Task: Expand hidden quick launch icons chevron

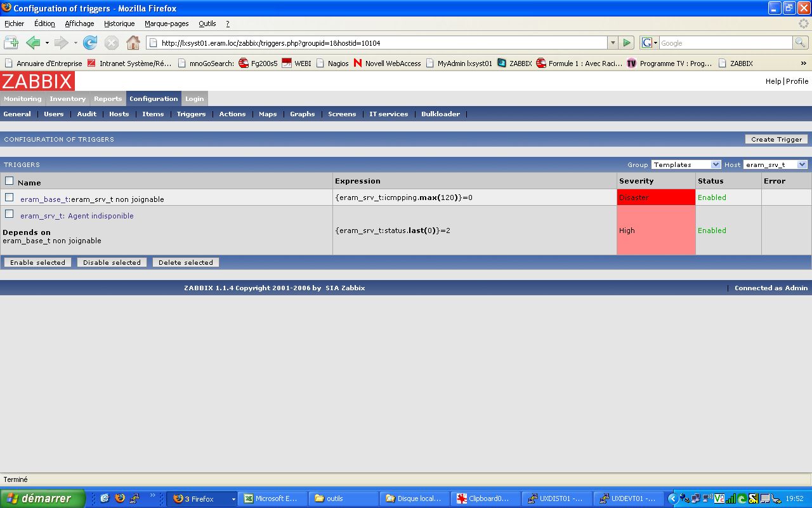Action: 152,495
